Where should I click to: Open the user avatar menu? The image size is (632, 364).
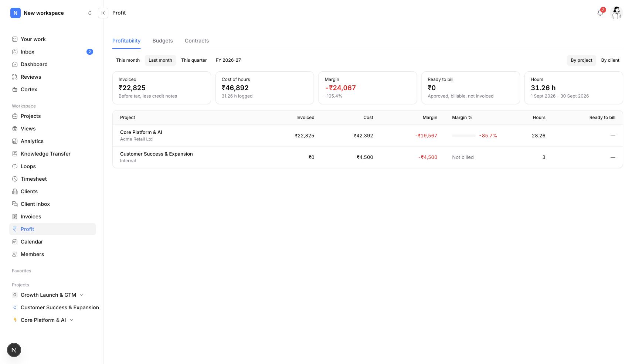point(616,13)
